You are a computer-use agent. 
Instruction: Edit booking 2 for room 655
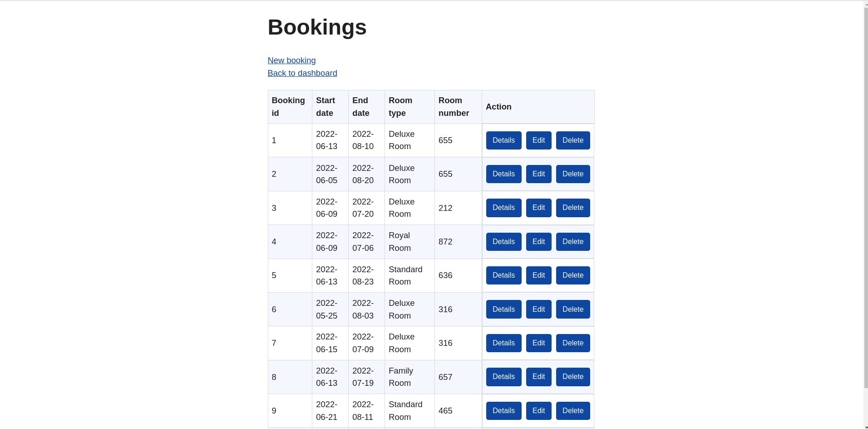coord(538,174)
